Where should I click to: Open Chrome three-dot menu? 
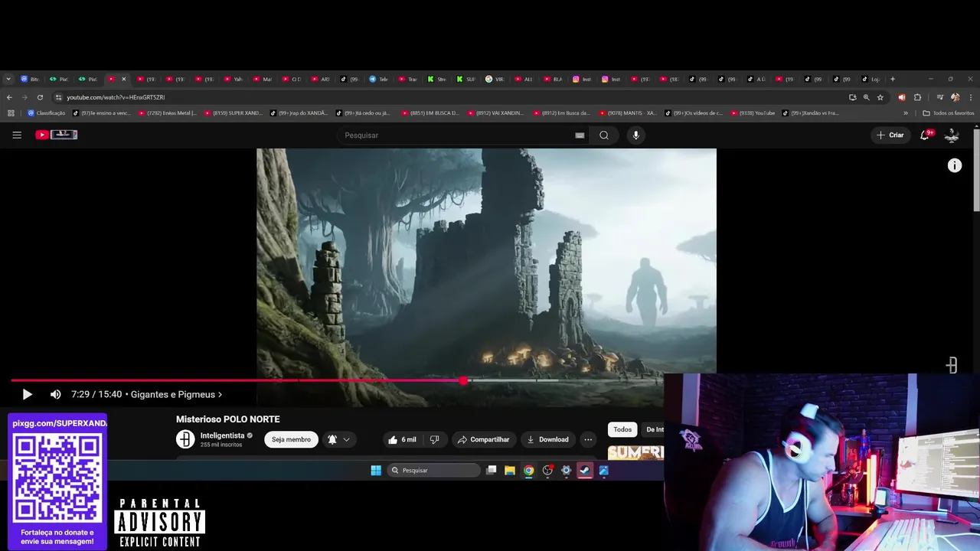click(x=971, y=97)
